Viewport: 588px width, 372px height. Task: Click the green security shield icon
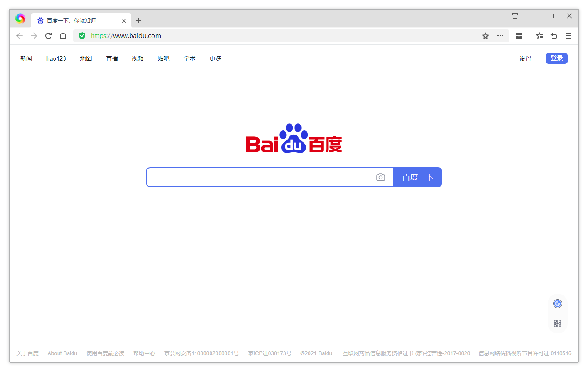click(x=82, y=36)
